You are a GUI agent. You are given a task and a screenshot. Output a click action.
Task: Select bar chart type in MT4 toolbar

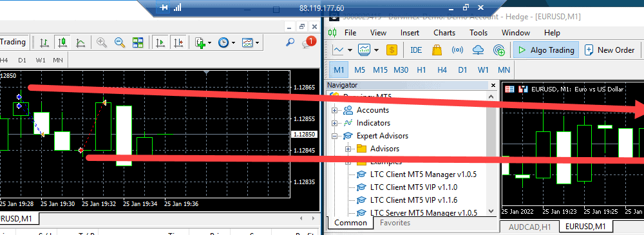tap(44, 42)
